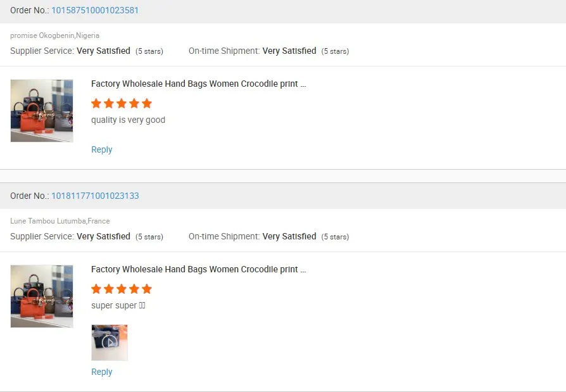The image size is (566, 392).
Task: Click first star in 'quality is very good' rating
Action: 96,103
